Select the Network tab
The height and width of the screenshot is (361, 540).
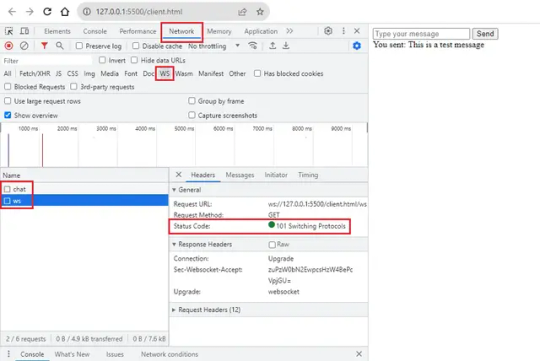[x=181, y=31]
